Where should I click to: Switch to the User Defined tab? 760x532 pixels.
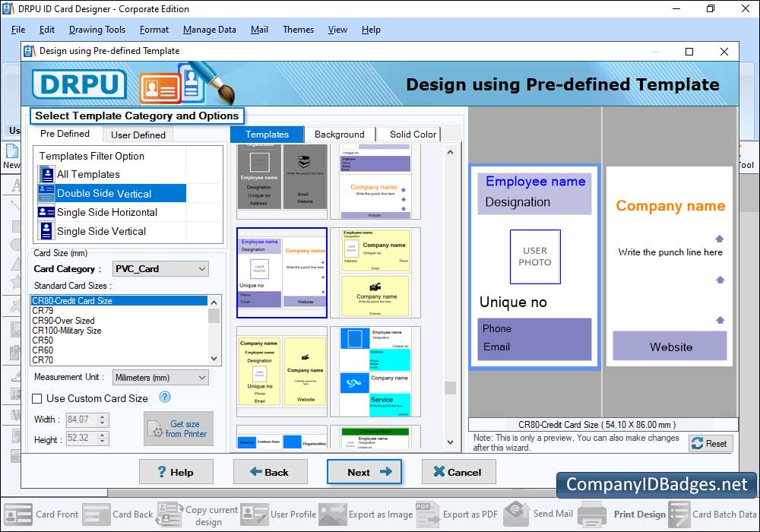[138, 135]
